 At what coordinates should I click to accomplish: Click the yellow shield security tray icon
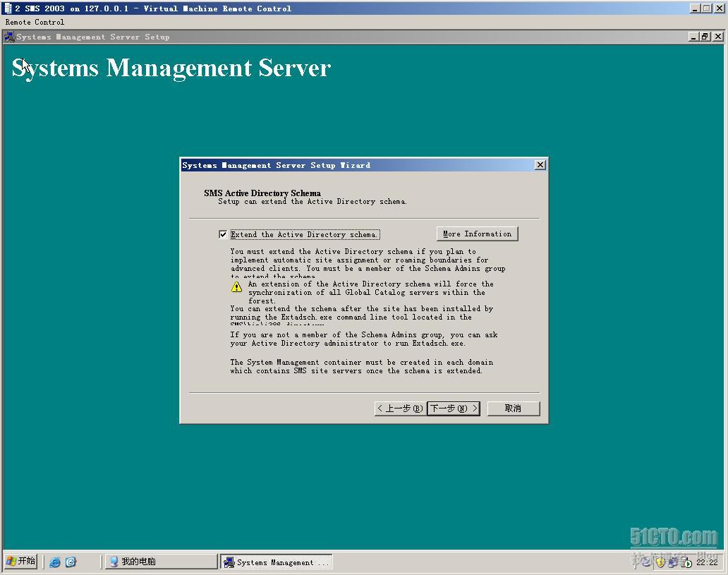click(660, 563)
